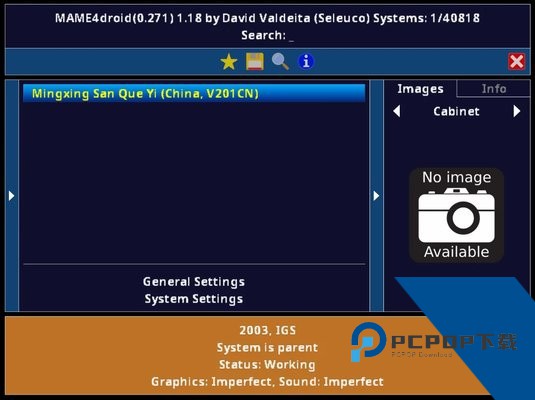Viewport: 535px width, 400px height.
Task: Click the yellow star favorites icon
Action: pyautogui.click(x=229, y=62)
